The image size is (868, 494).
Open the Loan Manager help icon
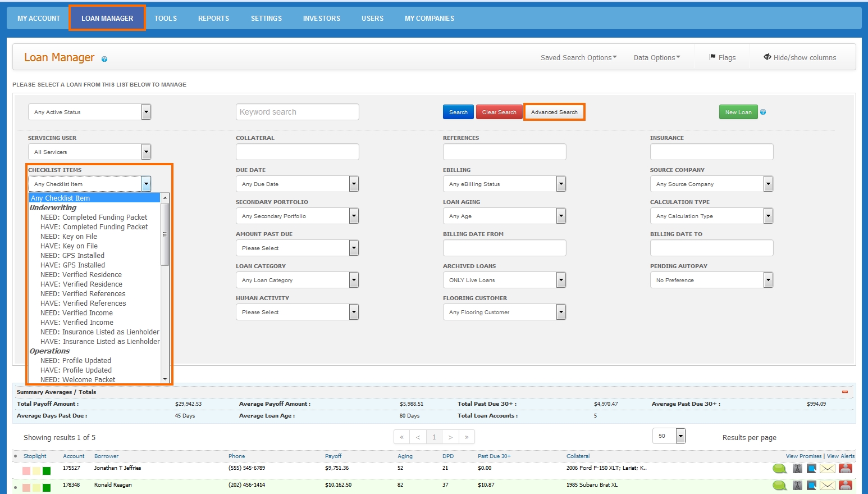[104, 59]
